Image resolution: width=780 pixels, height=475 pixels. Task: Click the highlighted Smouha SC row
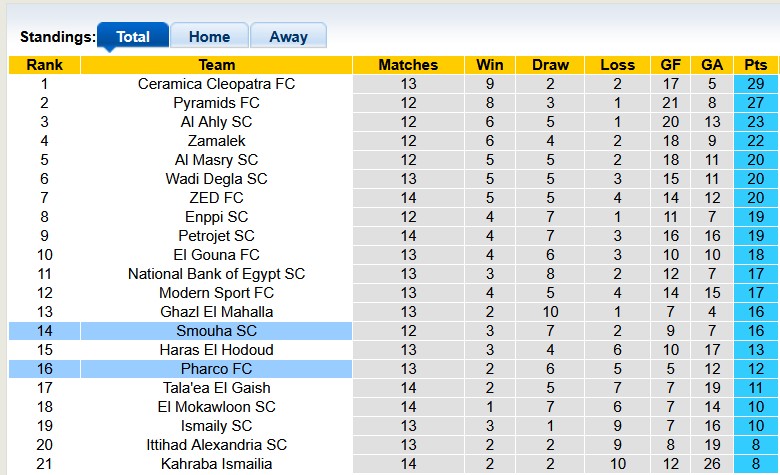pos(216,331)
